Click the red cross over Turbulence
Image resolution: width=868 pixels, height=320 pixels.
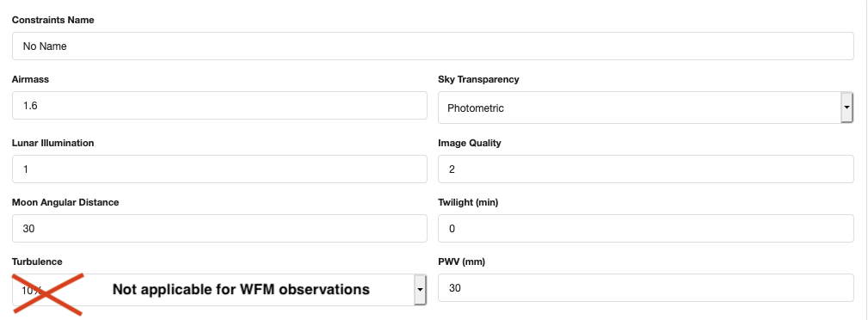[x=48, y=294]
